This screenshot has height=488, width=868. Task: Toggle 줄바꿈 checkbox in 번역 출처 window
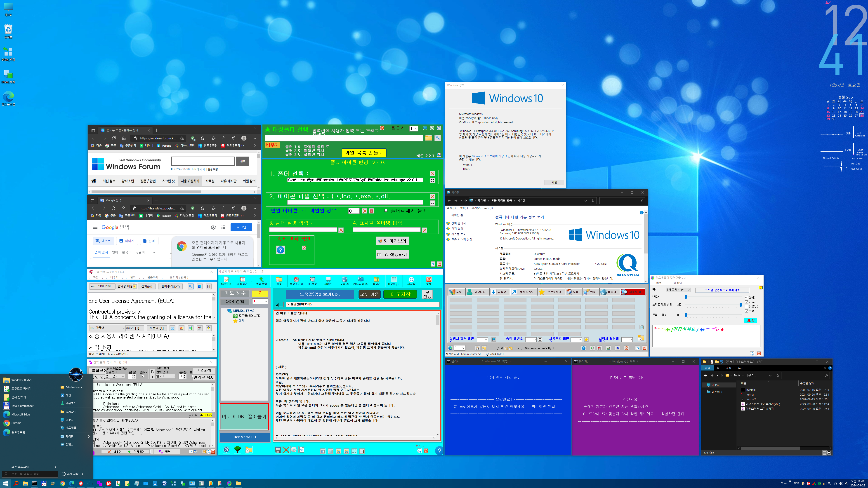pos(143,376)
